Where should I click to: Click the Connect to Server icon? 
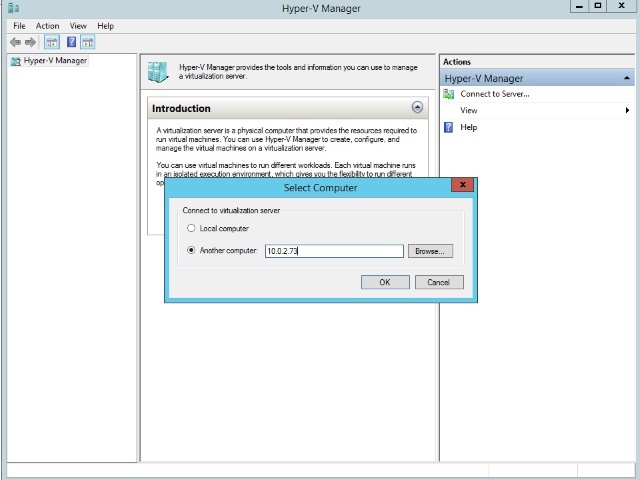coord(449,94)
